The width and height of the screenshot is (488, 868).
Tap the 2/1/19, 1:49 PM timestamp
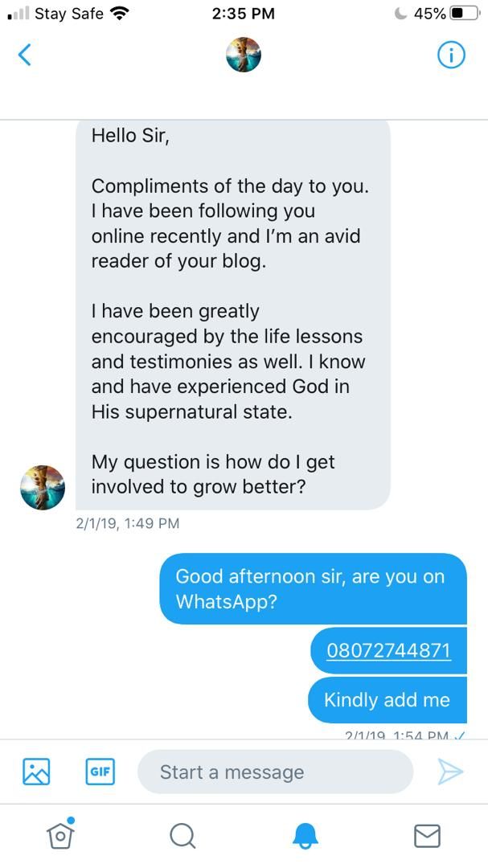coord(127,523)
